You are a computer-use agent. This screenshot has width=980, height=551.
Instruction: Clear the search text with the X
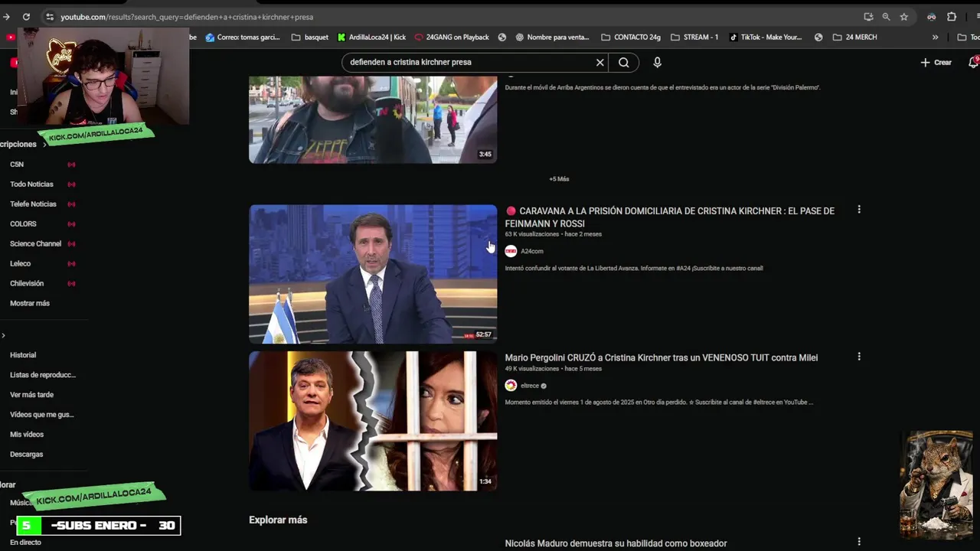(x=600, y=62)
